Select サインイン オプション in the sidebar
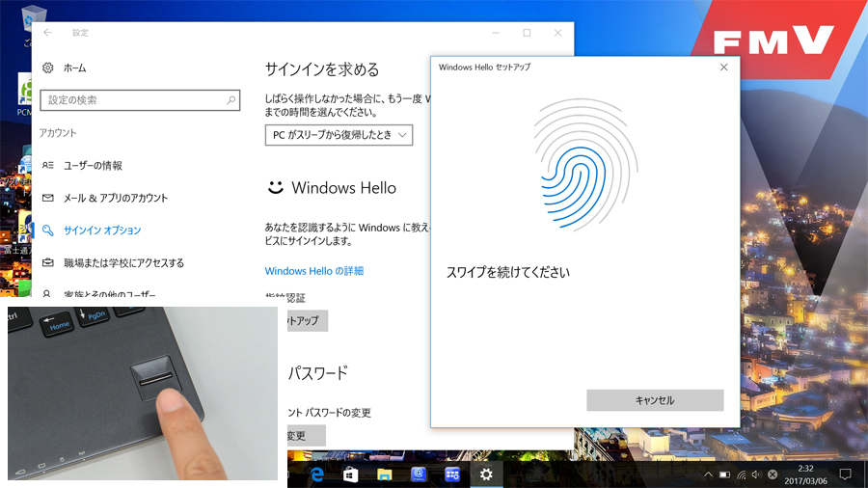Viewport: 868px width, 488px height. [x=102, y=230]
